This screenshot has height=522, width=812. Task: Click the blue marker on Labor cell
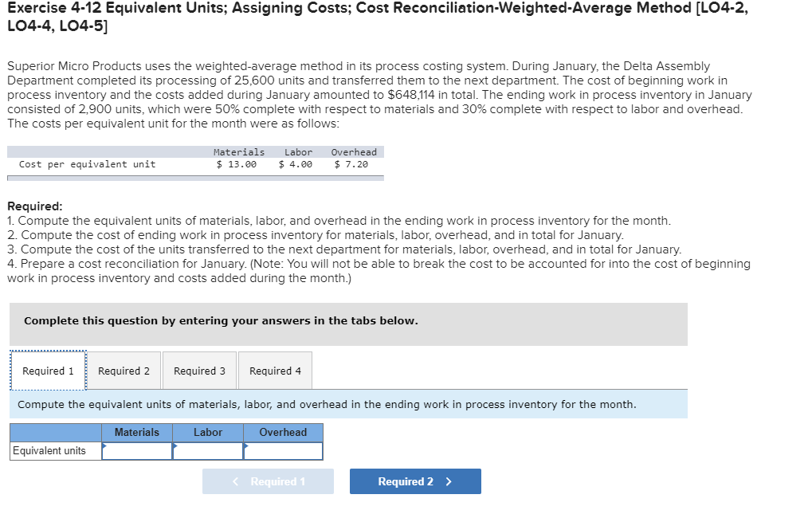click(175, 446)
